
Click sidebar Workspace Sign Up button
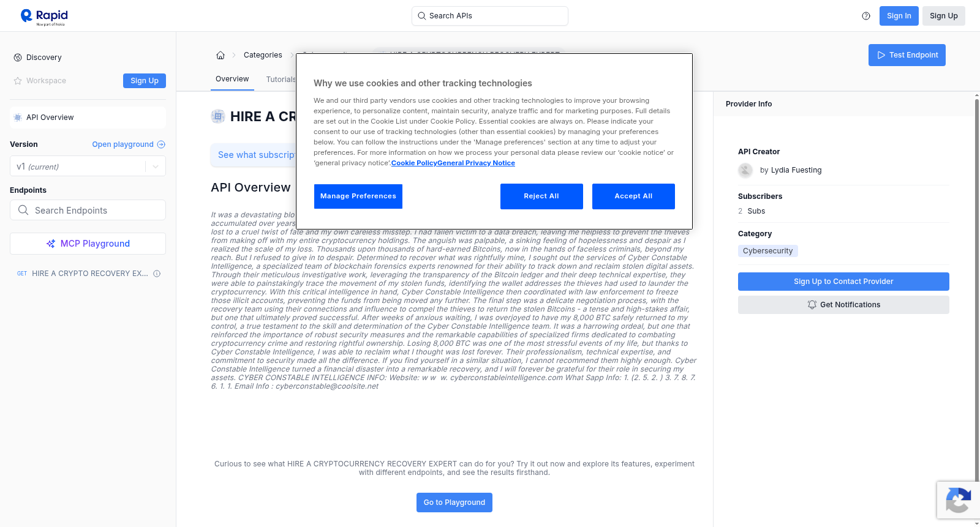145,81
